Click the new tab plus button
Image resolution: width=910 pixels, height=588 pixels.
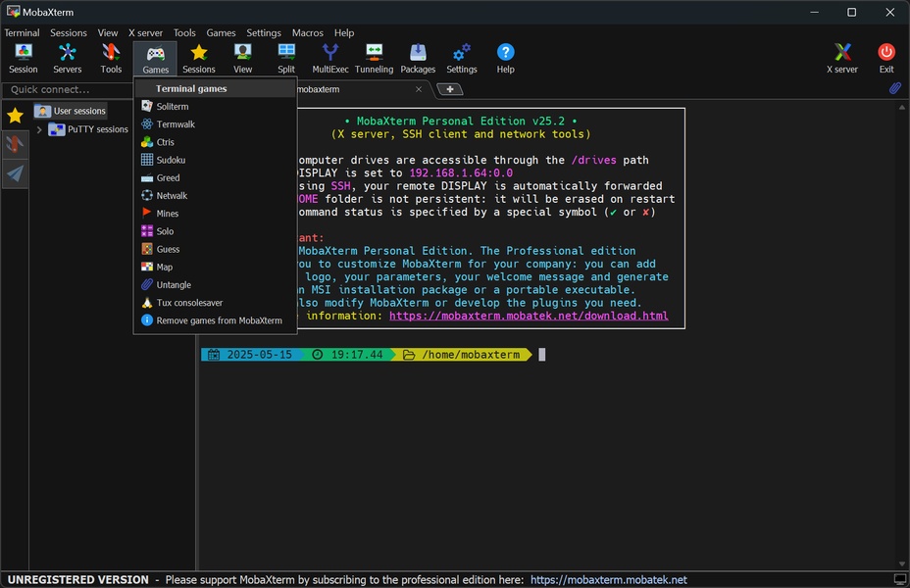449,89
